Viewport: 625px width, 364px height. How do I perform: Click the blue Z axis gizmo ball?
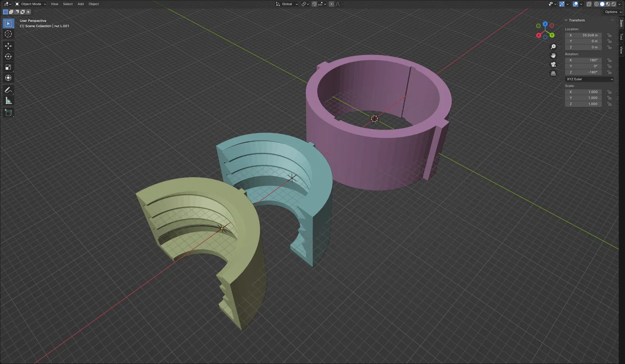click(545, 24)
